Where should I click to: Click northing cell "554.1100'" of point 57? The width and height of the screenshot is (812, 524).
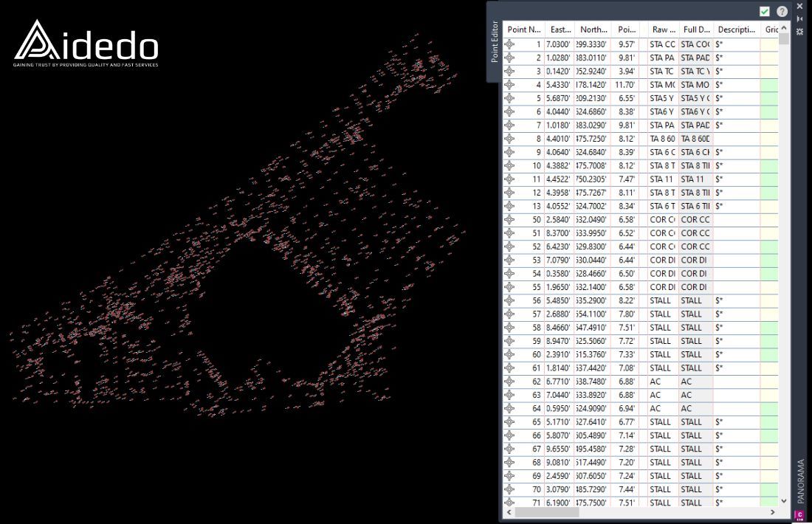point(593,314)
